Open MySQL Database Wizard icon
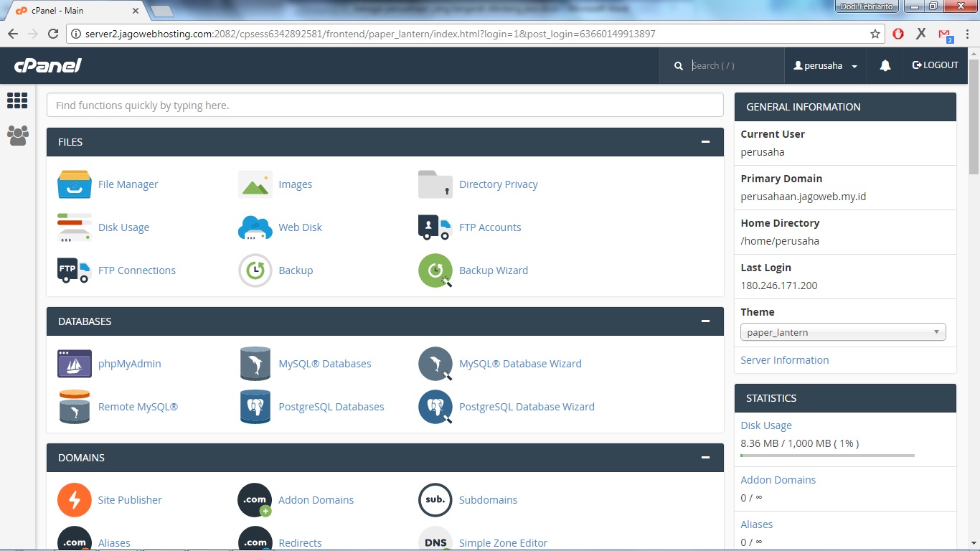This screenshot has height=551, width=980. pyautogui.click(x=435, y=364)
